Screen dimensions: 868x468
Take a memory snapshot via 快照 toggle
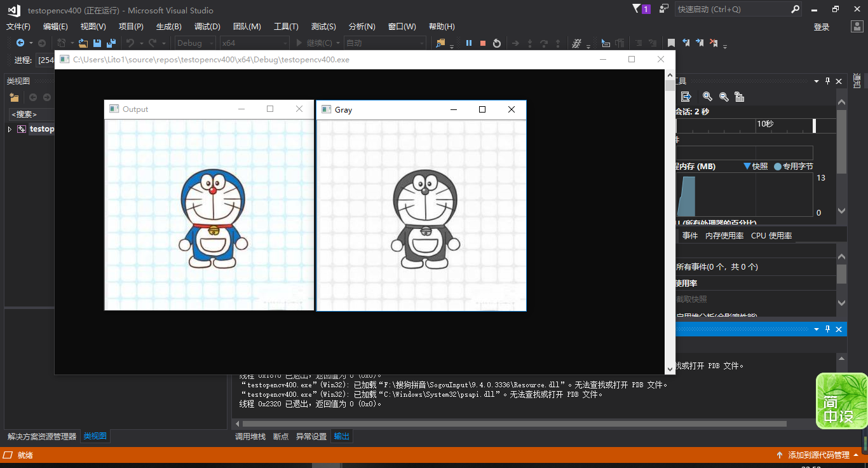coord(760,166)
